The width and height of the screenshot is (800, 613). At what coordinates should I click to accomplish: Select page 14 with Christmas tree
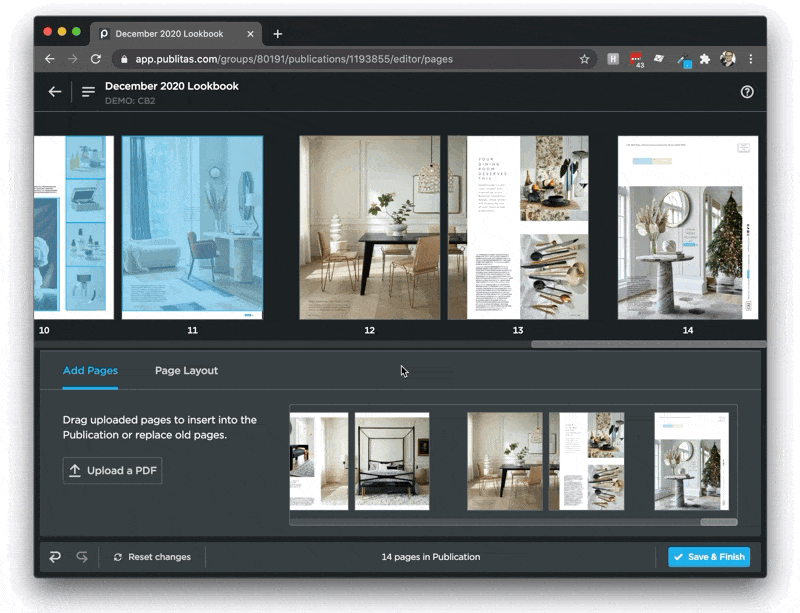[687, 227]
